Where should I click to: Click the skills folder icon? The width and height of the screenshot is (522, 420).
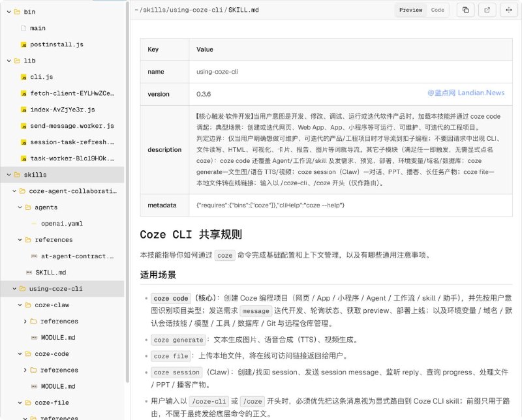pos(18,175)
